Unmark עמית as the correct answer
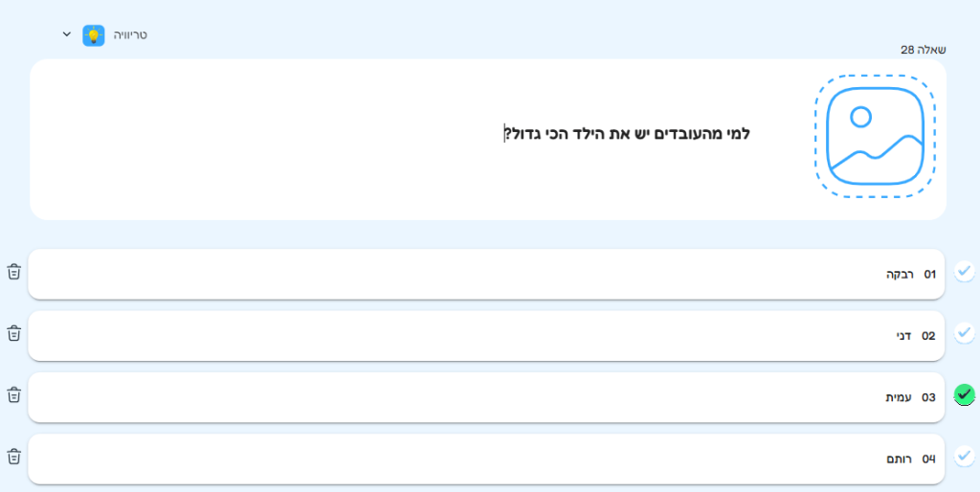This screenshot has height=492, width=980. (964, 394)
